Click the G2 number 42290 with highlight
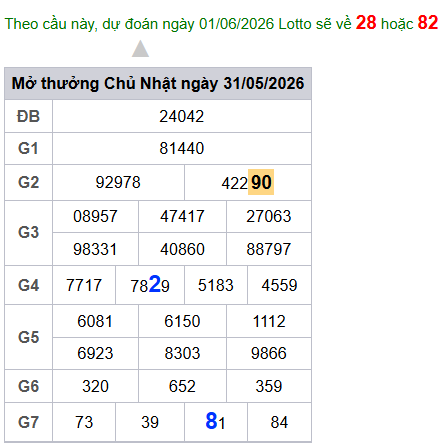This screenshot has width=442, height=447. tap(248, 182)
